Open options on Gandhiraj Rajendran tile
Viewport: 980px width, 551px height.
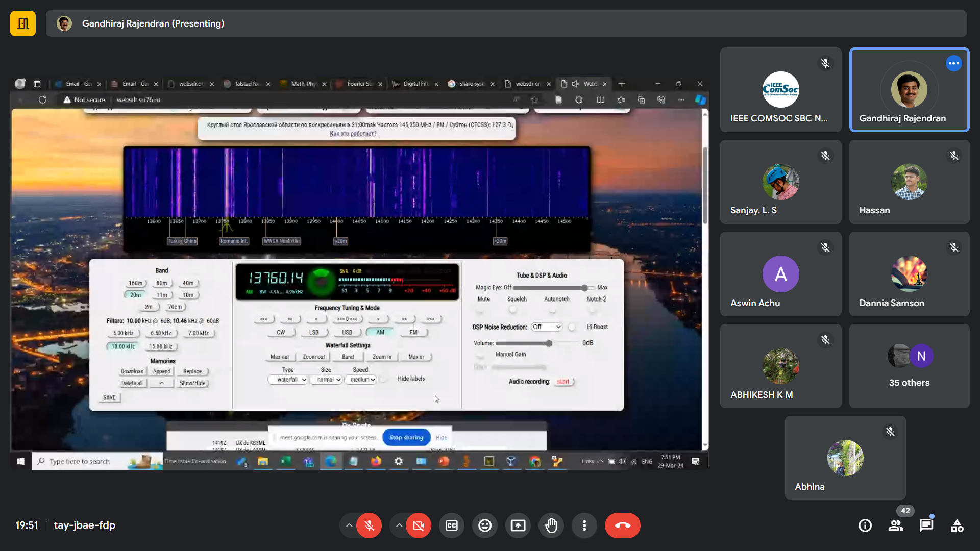(x=953, y=63)
